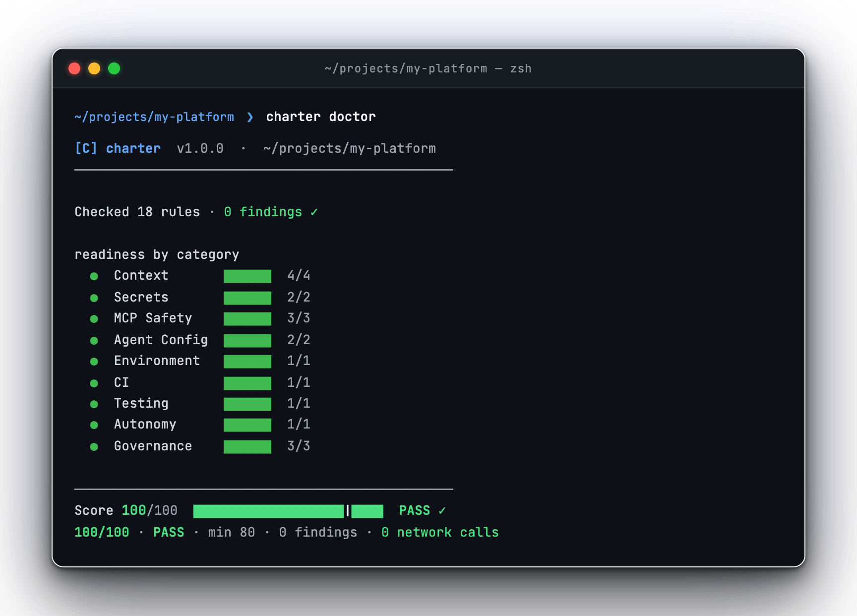Click the '0 network calls' text

pos(440,532)
